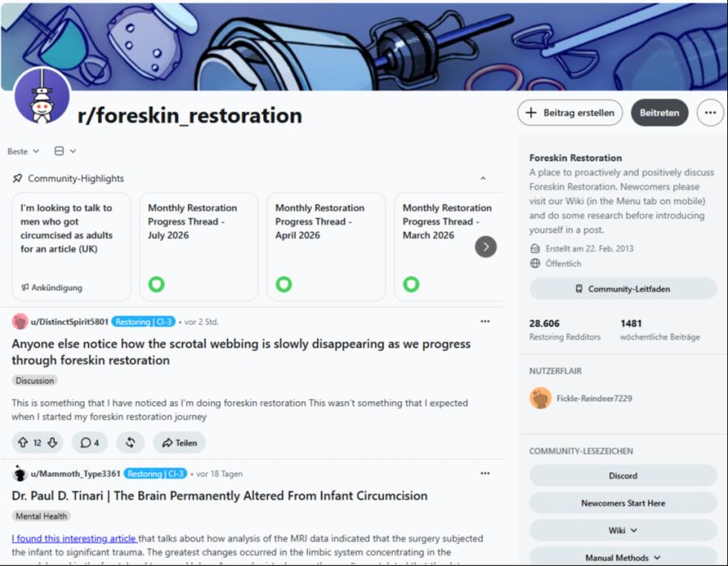Open the three-dot menu beside Beitreten
The height and width of the screenshot is (566, 728).
[x=710, y=112]
